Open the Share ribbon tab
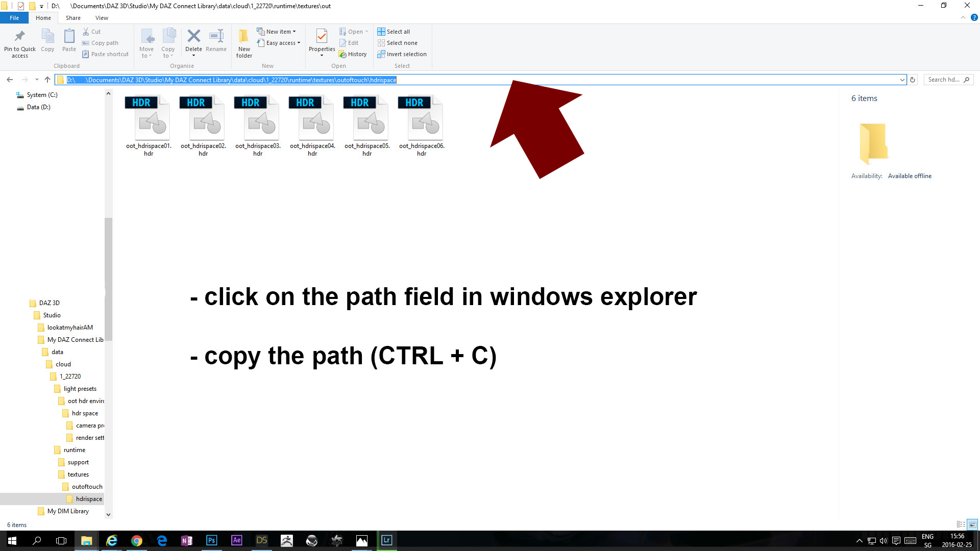 click(73, 18)
